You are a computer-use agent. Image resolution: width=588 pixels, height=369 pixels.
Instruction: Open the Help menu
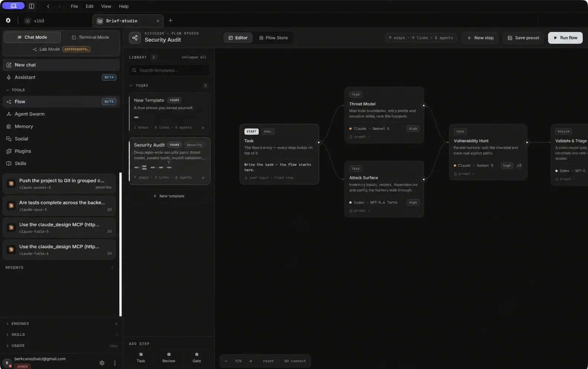(124, 6)
